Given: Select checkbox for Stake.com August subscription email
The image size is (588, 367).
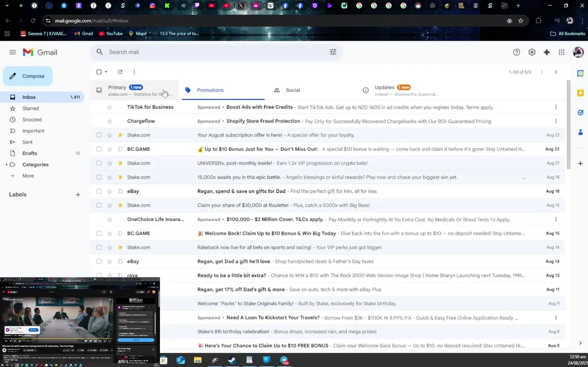Looking at the screenshot, I should [99, 135].
